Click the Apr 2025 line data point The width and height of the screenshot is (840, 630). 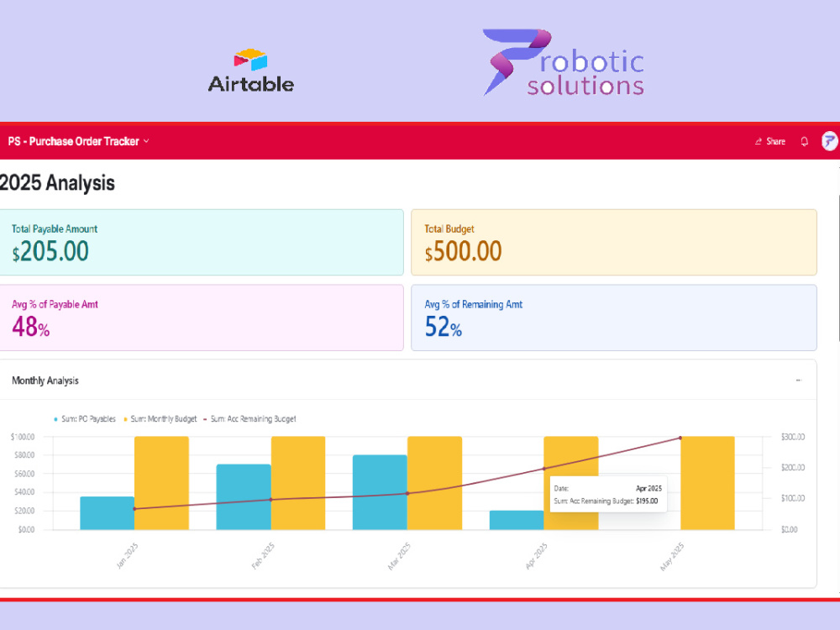543,469
